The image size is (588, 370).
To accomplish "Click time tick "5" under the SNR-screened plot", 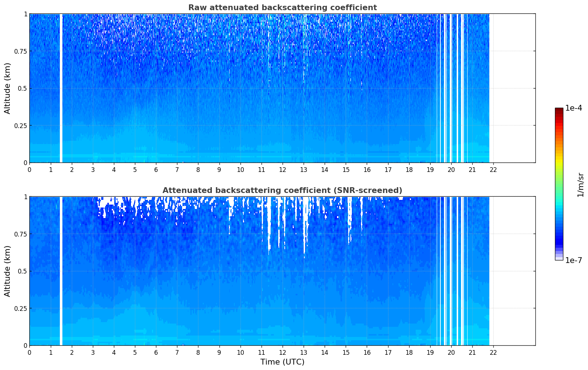I will click(135, 352).
